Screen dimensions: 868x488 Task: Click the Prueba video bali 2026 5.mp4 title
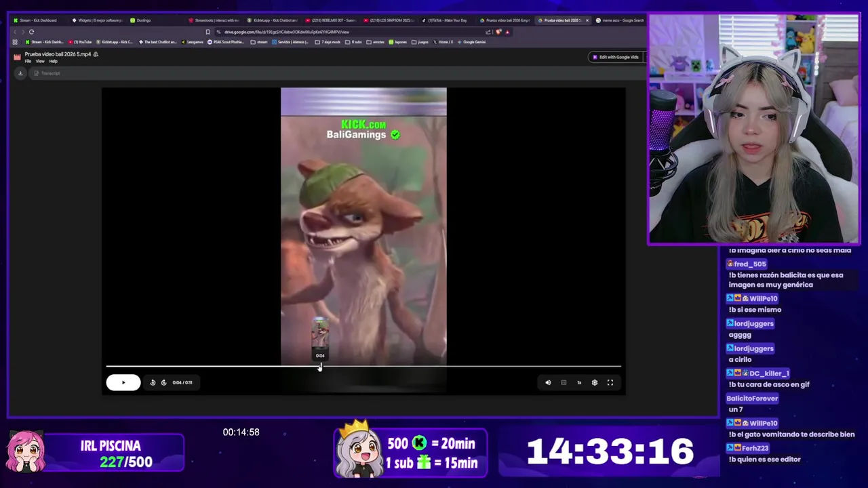pos(58,54)
